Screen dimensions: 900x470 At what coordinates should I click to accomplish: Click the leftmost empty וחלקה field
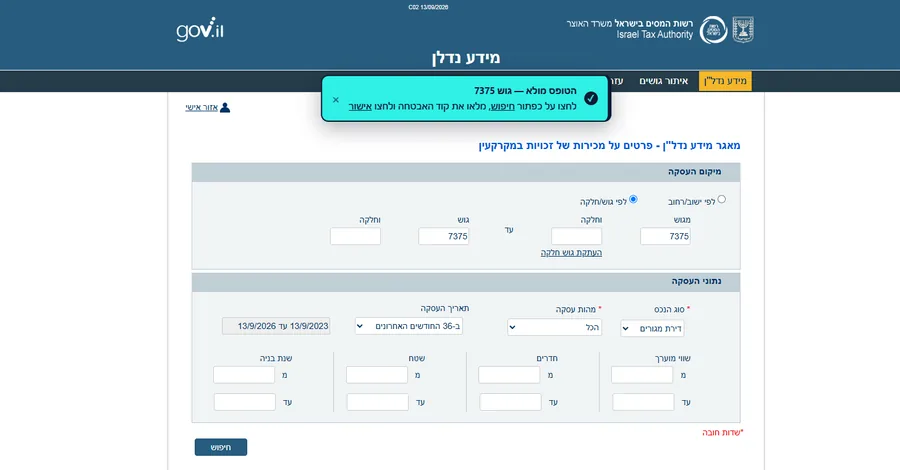pos(355,236)
